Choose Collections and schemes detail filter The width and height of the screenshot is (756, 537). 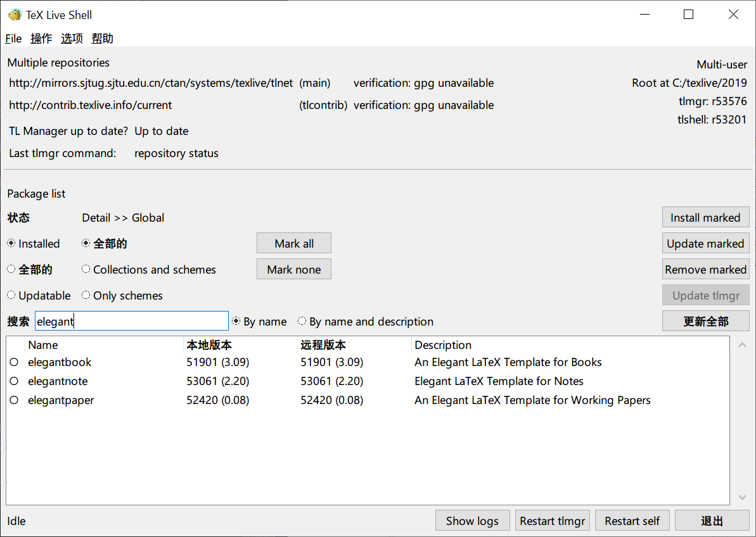86,270
